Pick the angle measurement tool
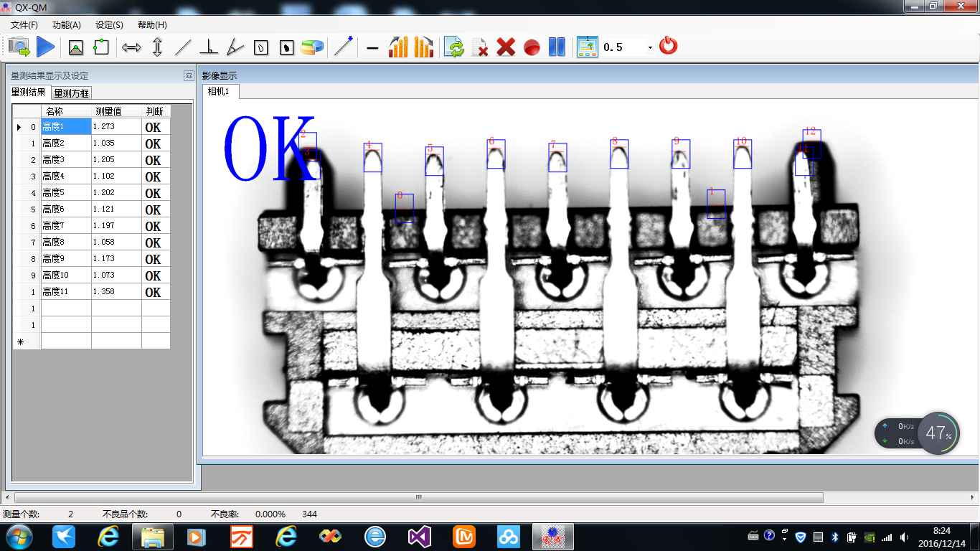 click(235, 47)
